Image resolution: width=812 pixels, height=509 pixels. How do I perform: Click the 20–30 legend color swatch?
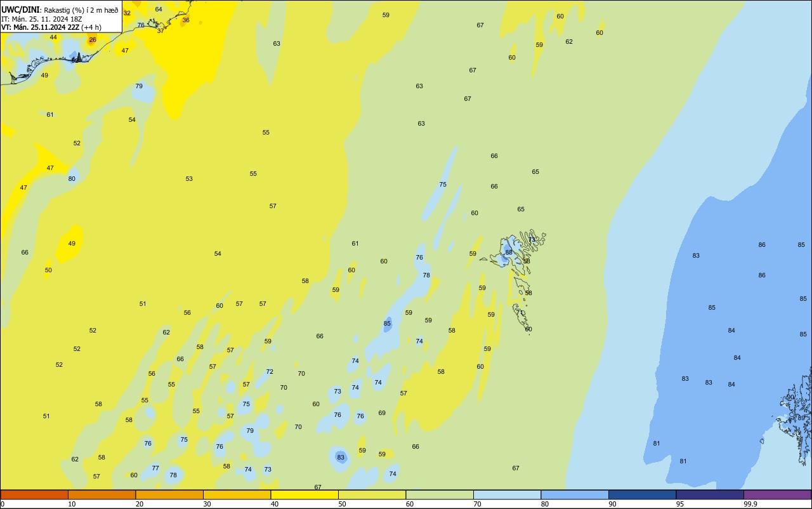(x=169, y=494)
